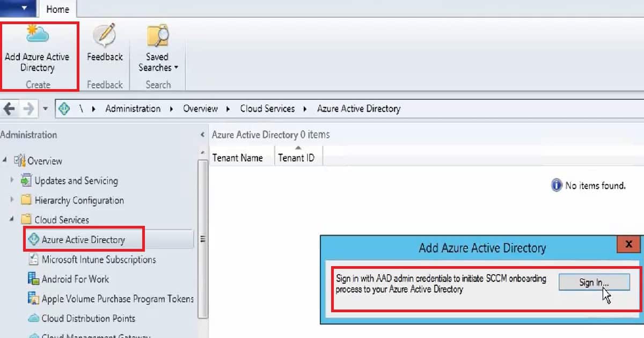The image size is (644, 338).
Task: Click the Administration pane title
Action: (x=28, y=135)
